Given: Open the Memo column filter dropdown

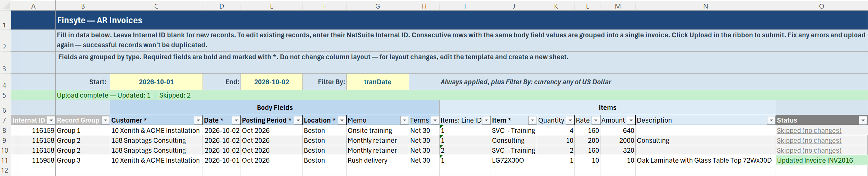Looking at the screenshot, I should click(x=404, y=120).
